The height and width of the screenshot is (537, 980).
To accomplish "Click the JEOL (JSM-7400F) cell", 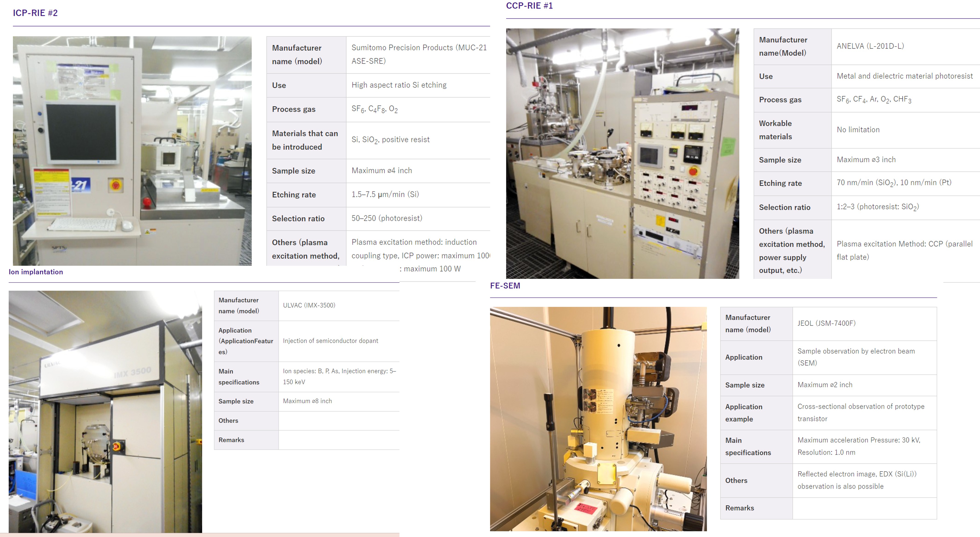I will (x=864, y=324).
